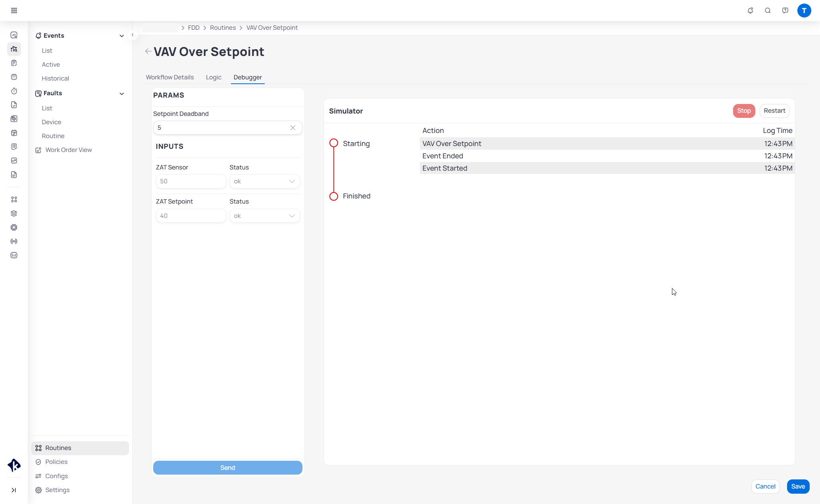This screenshot has height=504, width=820.
Task: Open the calendar edit icon in rail
Action: (x=14, y=133)
